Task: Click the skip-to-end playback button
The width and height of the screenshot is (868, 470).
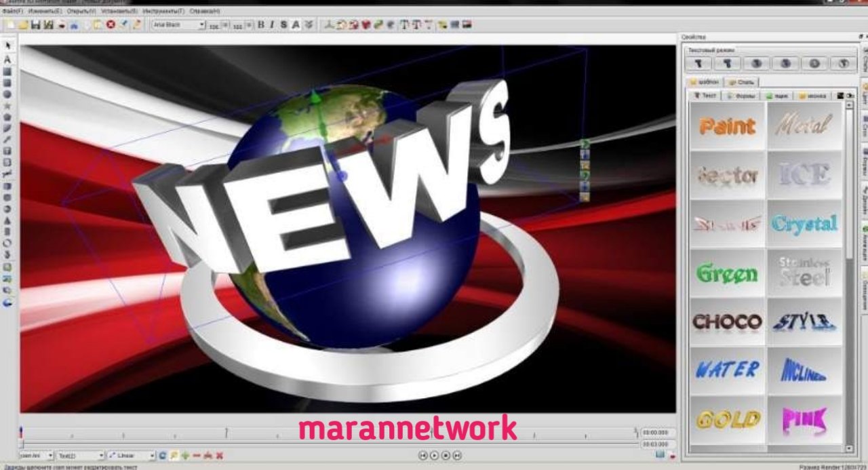Action: tap(457, 456)
